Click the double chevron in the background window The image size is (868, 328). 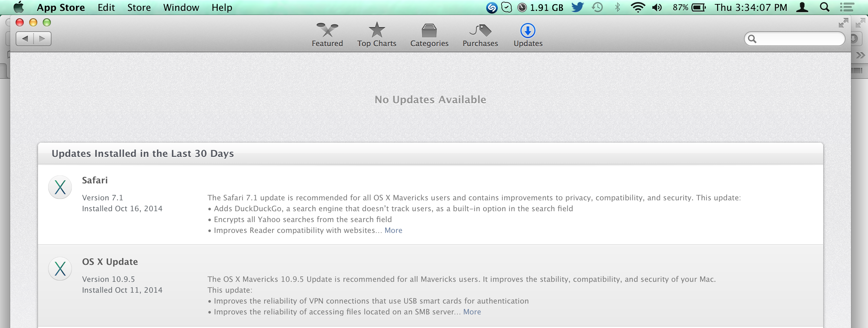coord(860,55)
